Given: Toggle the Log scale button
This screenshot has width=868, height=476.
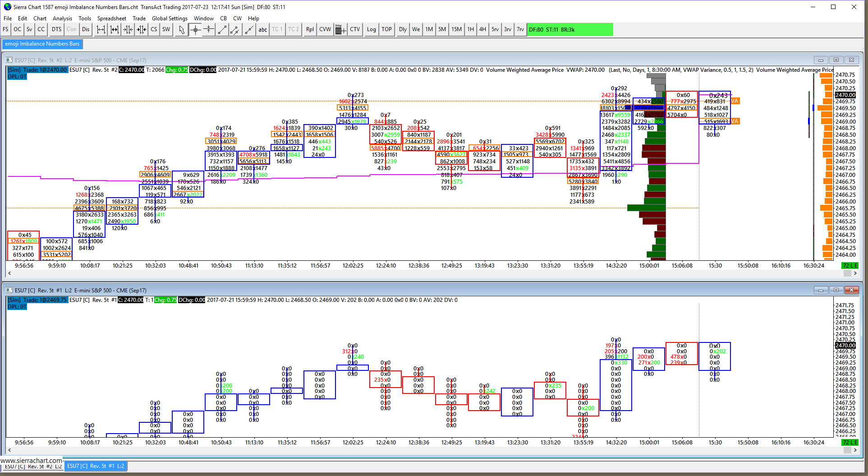Looking at the screenshot, I should [x=372, y=29].
